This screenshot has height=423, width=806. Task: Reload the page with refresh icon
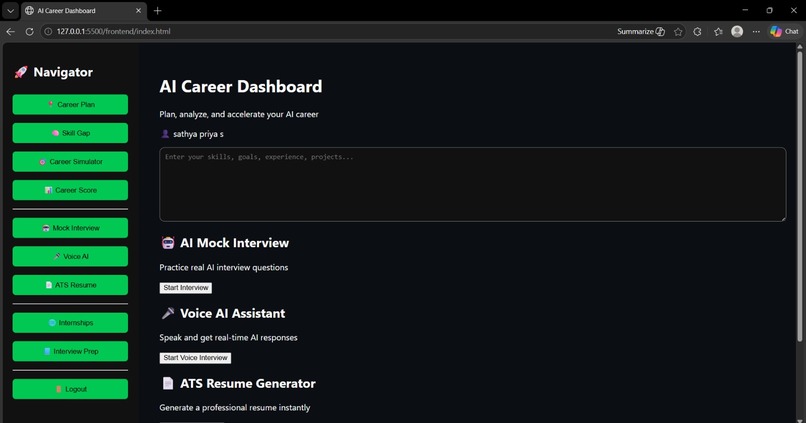[x=30, y=31]
